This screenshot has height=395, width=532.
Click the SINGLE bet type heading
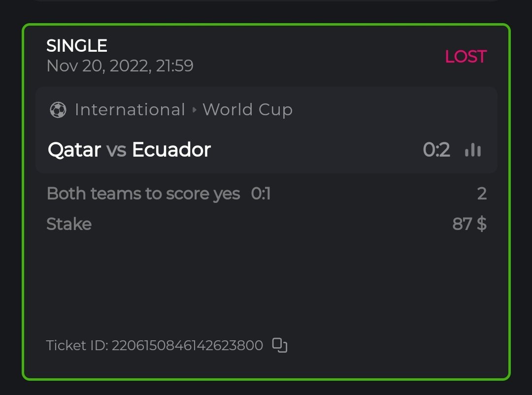(x=77, y=46)
